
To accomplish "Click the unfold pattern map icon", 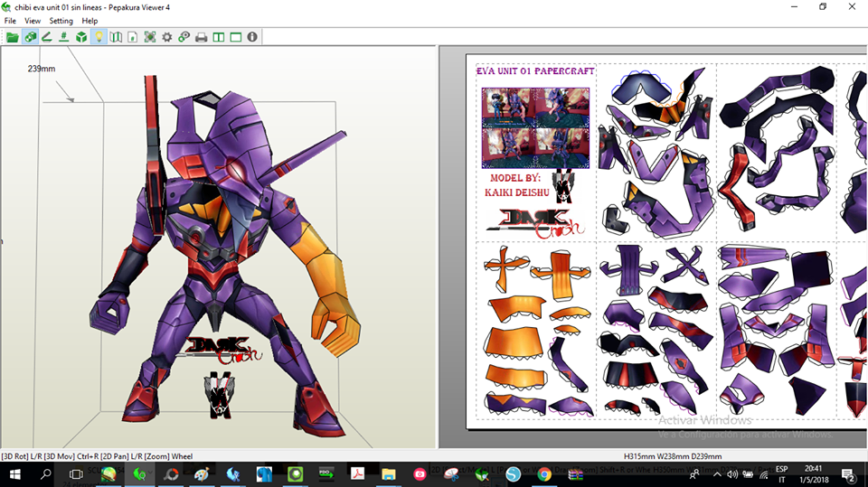I will 116,37.
